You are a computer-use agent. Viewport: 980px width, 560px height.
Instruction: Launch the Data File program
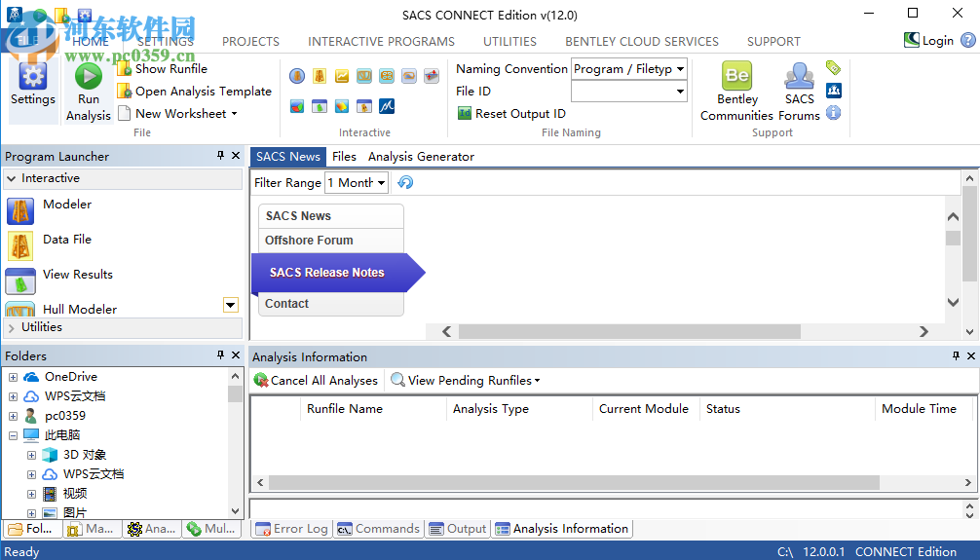tap(49, 246)
